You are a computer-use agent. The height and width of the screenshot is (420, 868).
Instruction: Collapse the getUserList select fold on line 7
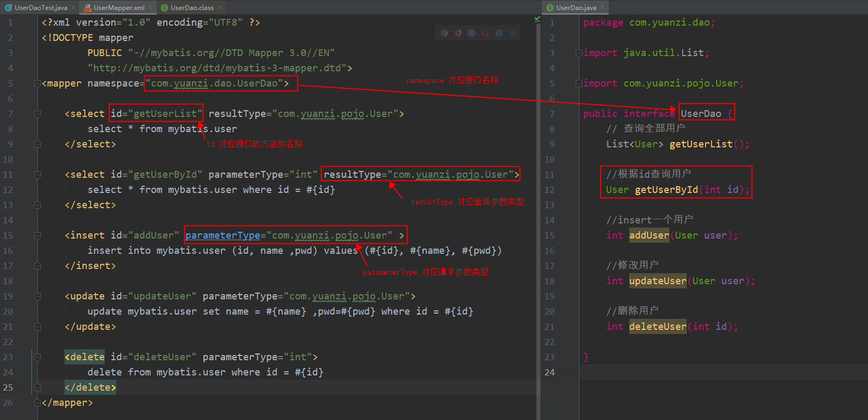click(37, 114)
